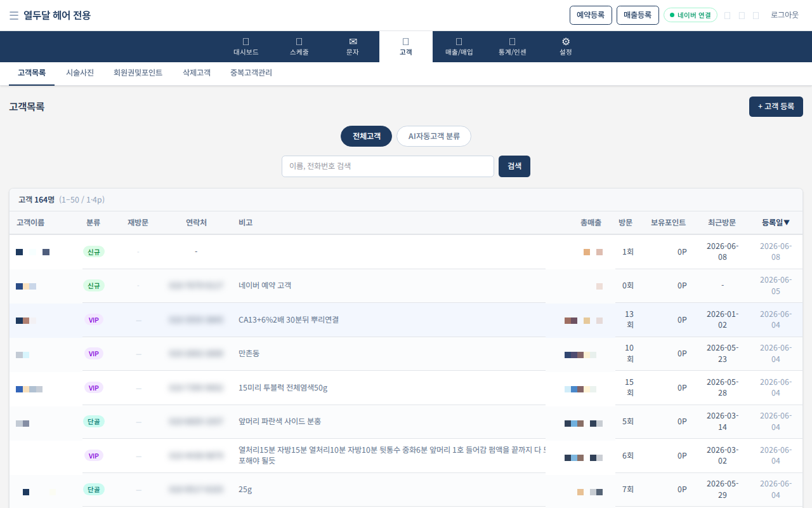Open the 15미리 투블럭 전체염색50g note

pos(283,388)
